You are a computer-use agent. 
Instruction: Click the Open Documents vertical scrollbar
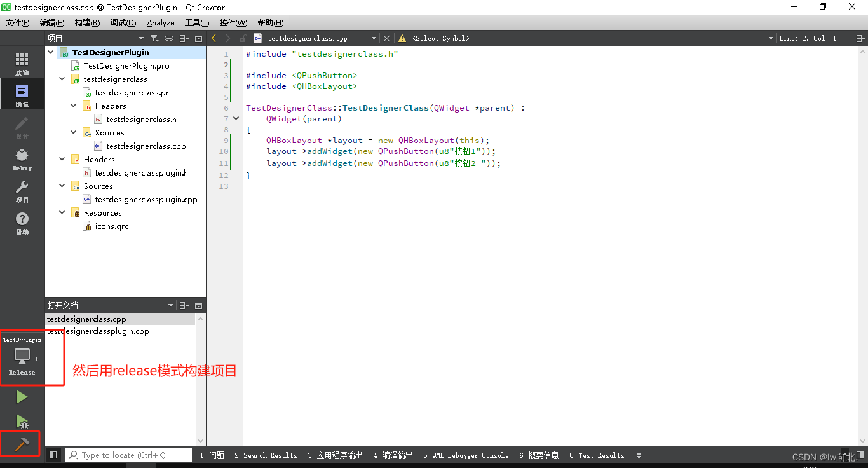pyautogui.click(x=201, y=380)
